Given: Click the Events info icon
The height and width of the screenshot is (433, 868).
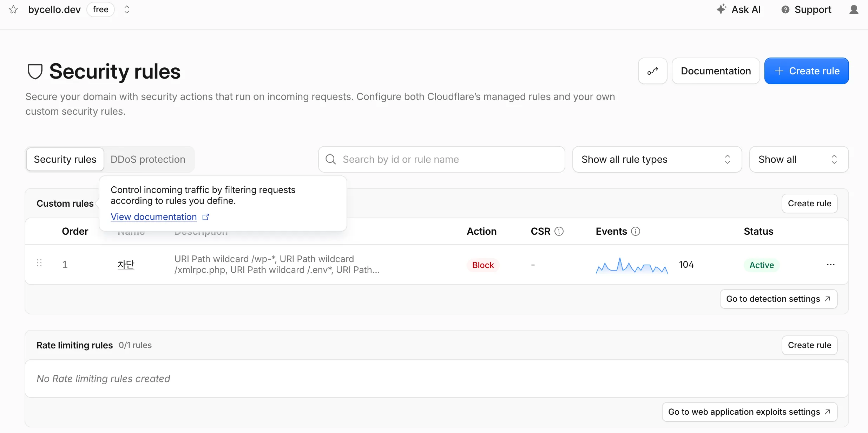Looking at the screenshot, I should (636, 231).
